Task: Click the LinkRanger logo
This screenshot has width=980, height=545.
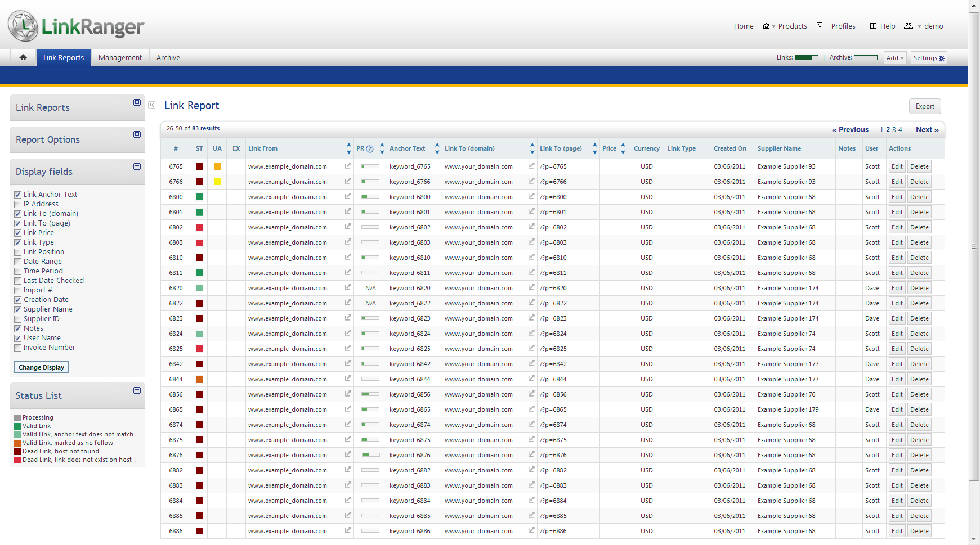Action: [x=76, y=26]
